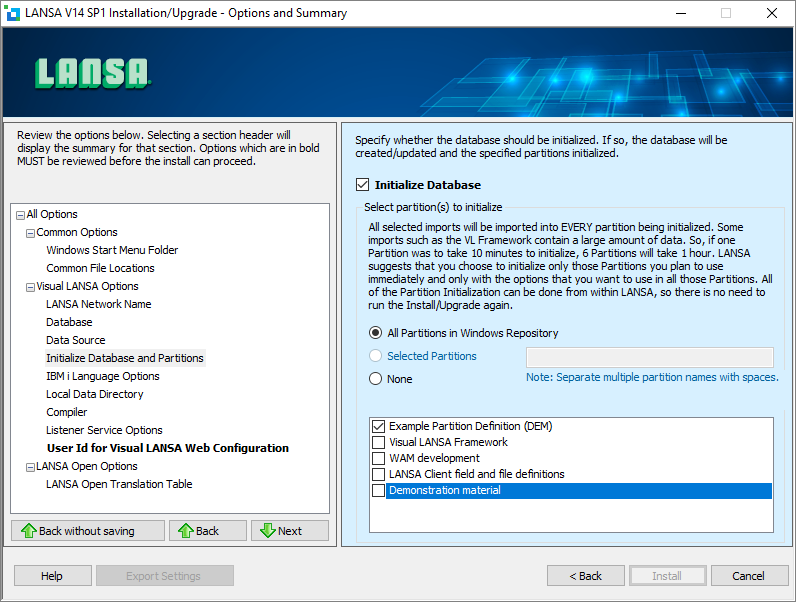Enable the WAM development checkbox

coord(378,458)
